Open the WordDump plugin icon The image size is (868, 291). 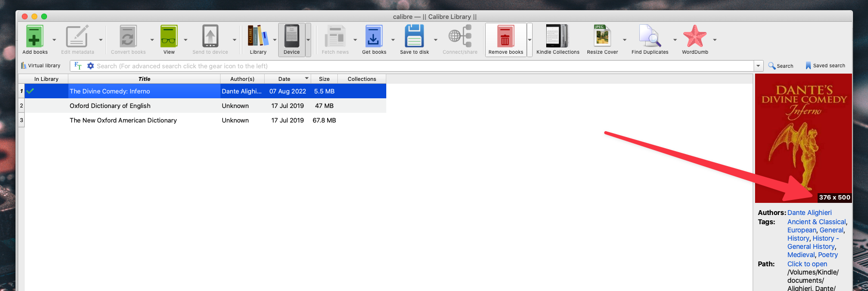click(695, 36)
